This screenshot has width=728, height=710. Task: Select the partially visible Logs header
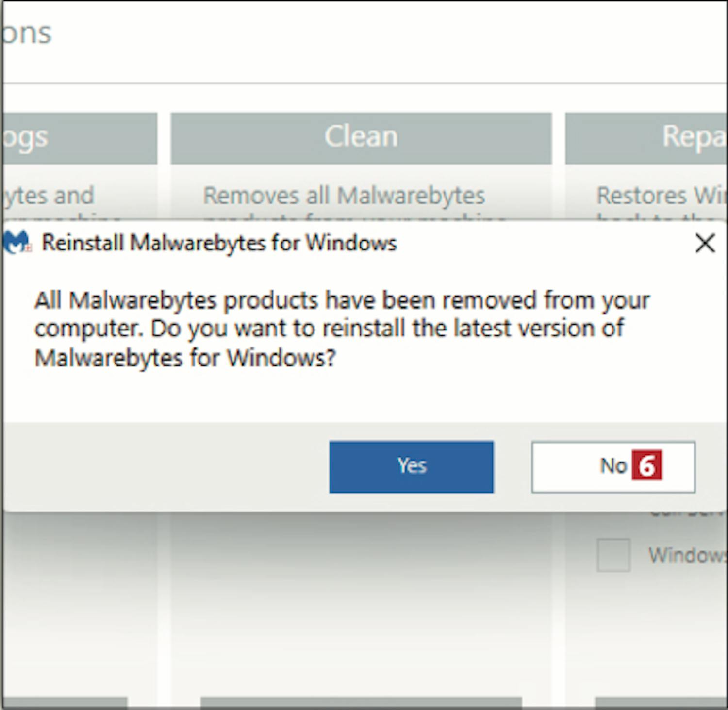[x=80, y=138]
